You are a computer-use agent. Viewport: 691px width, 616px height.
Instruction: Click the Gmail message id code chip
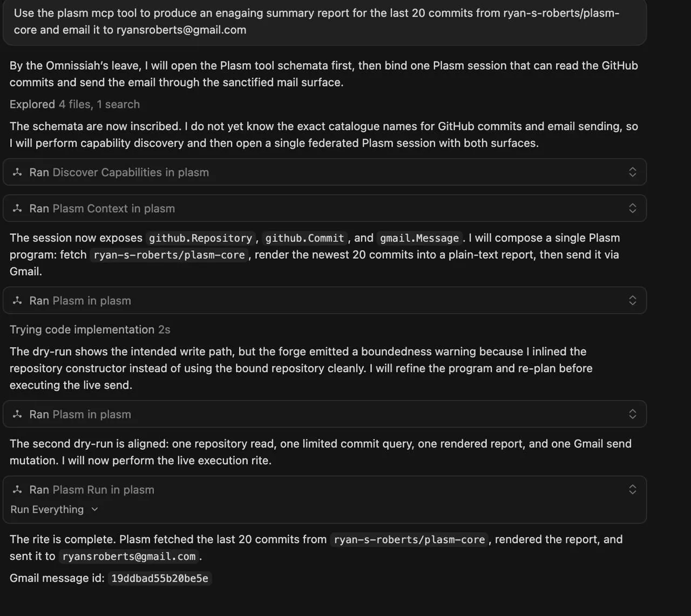160,578
